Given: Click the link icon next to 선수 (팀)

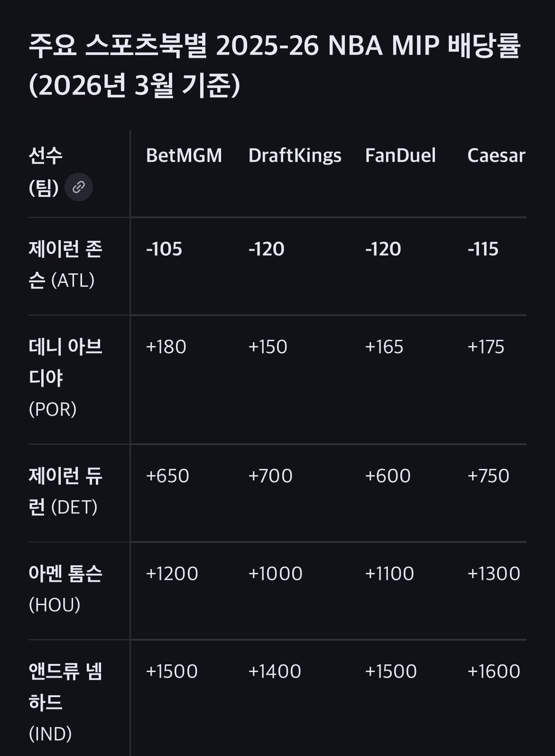Looking at the screenshot, I should pos(79,187).
